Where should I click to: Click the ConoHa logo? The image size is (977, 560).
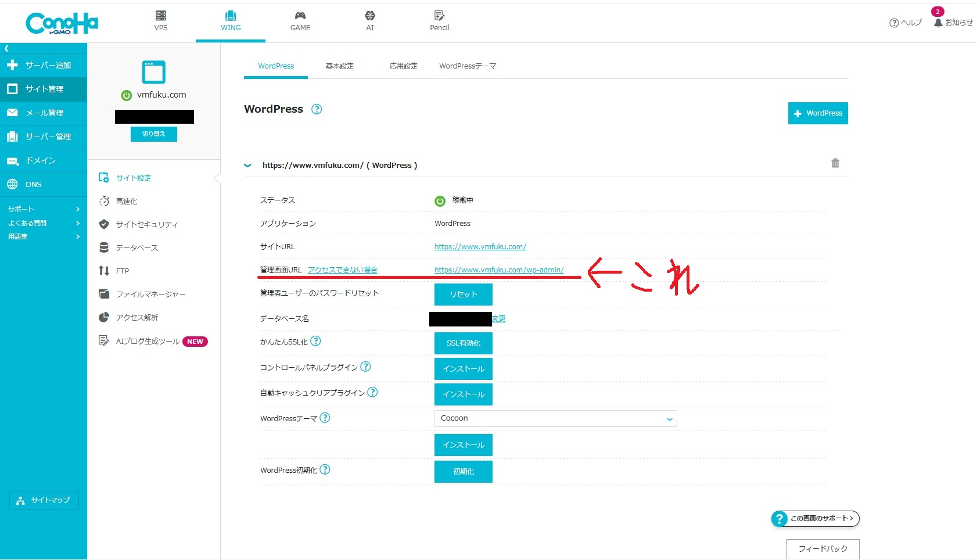point(62,23)
